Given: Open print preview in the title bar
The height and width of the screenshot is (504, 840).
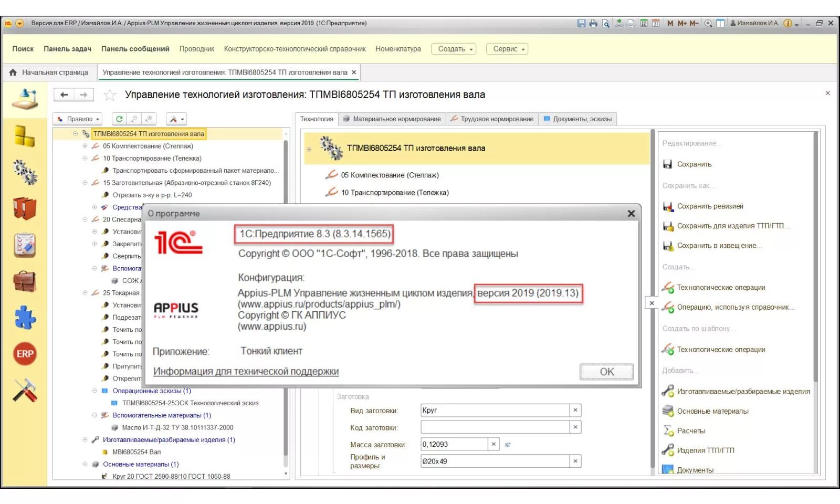Looking at the screenshot, I should click(605, 23).
